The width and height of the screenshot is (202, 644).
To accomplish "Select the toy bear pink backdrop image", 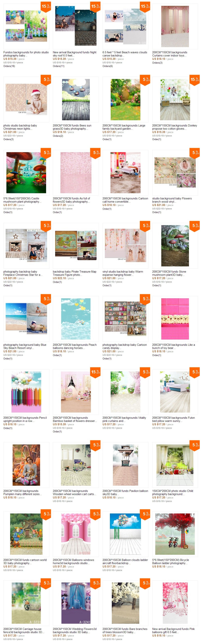I will 175,319.
